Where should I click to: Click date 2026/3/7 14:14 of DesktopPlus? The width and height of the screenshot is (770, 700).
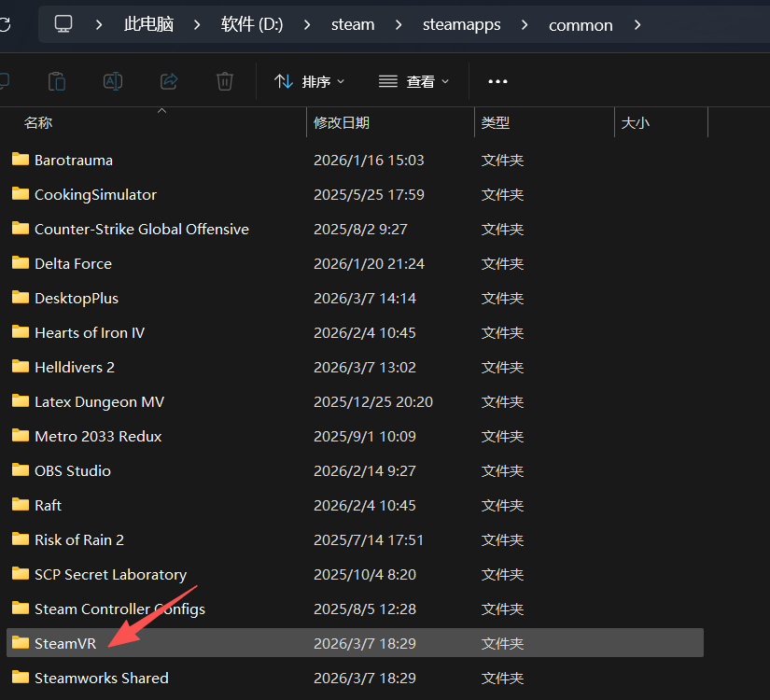[364, 298]
